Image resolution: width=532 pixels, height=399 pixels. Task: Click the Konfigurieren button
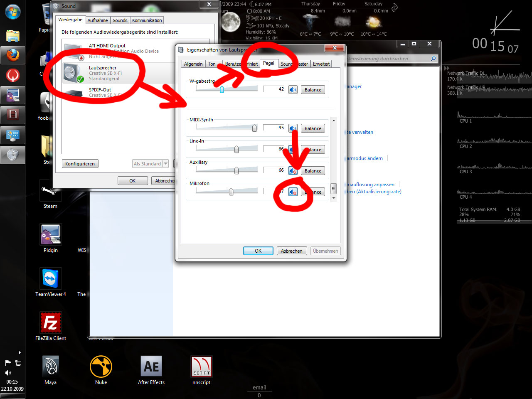(x=80, y=164)
